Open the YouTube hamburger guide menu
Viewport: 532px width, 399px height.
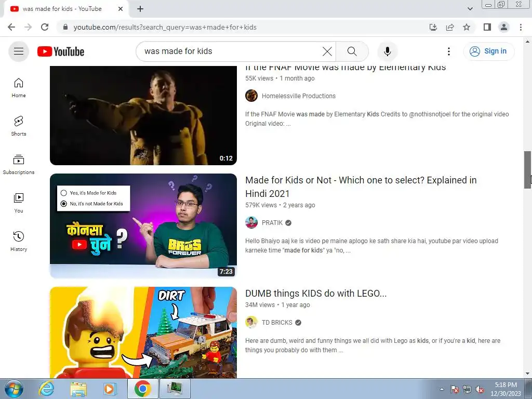coord(19,51)
